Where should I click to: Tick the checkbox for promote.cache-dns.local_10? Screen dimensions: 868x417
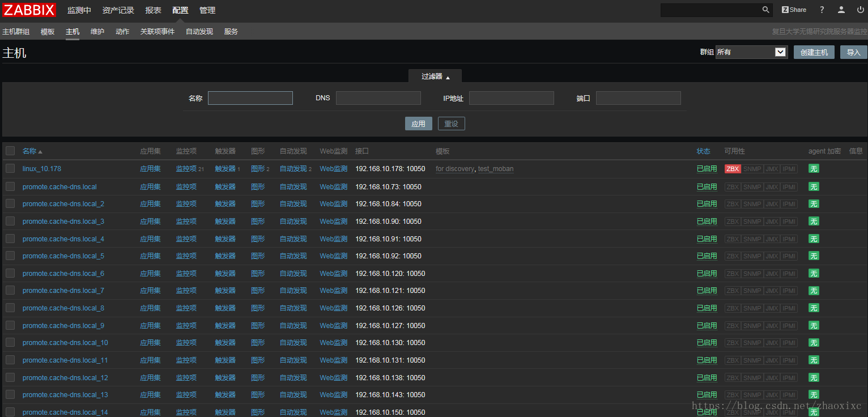(10, 342)
